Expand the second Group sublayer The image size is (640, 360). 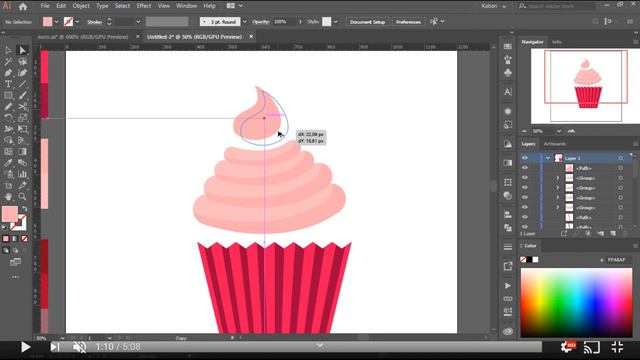pos(558,188)
